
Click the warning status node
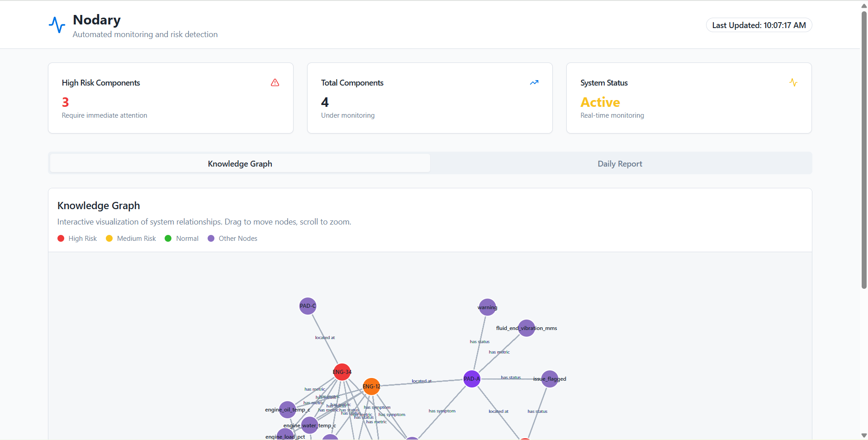pyautogui.click(x=488, y=307)
